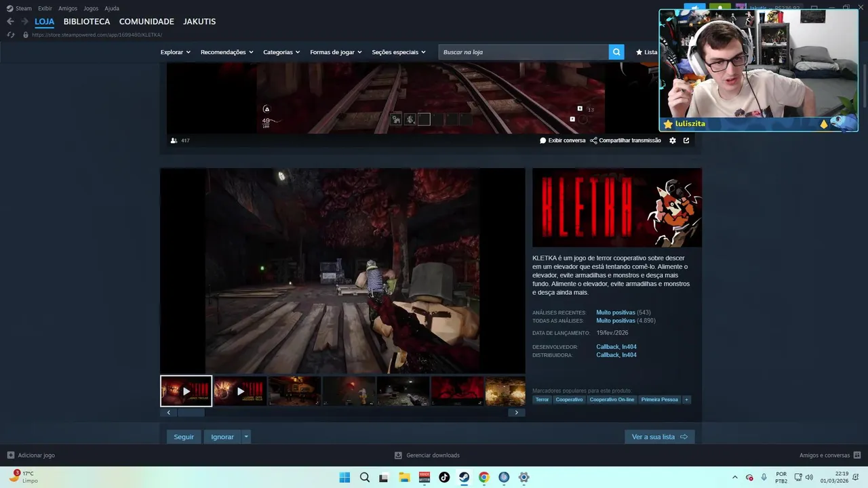This screenshot has width=868, height=488.
Task: Expand Formas de jogar dropdown
Action: [336, 52]
